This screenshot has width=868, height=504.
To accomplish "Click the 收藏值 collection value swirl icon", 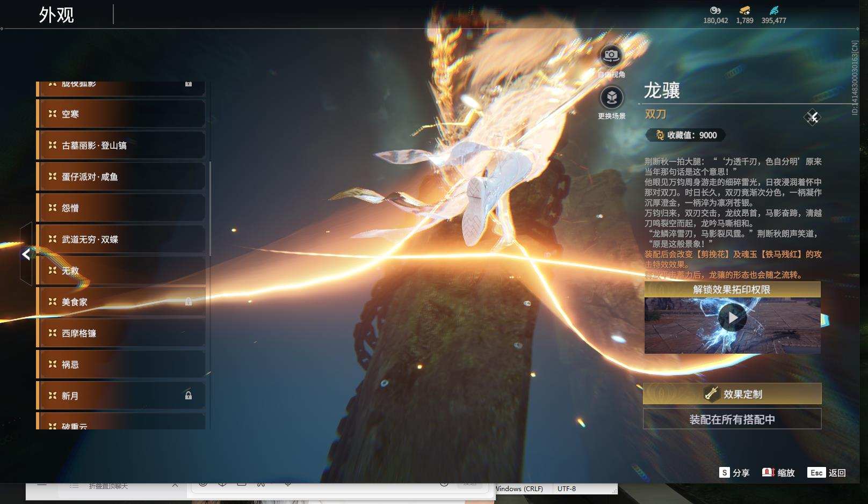I will click(660, 135).
